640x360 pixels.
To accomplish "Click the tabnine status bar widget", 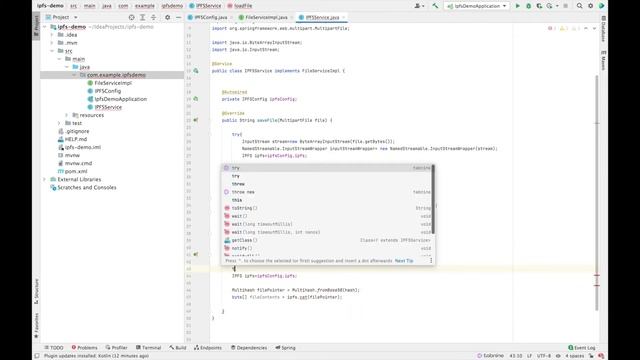I will 490,356.
